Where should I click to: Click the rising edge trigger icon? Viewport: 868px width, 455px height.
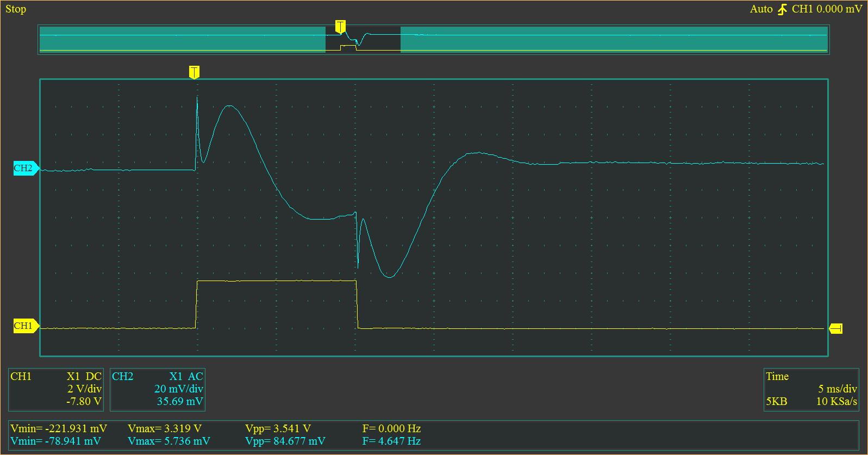coord(782,9)
